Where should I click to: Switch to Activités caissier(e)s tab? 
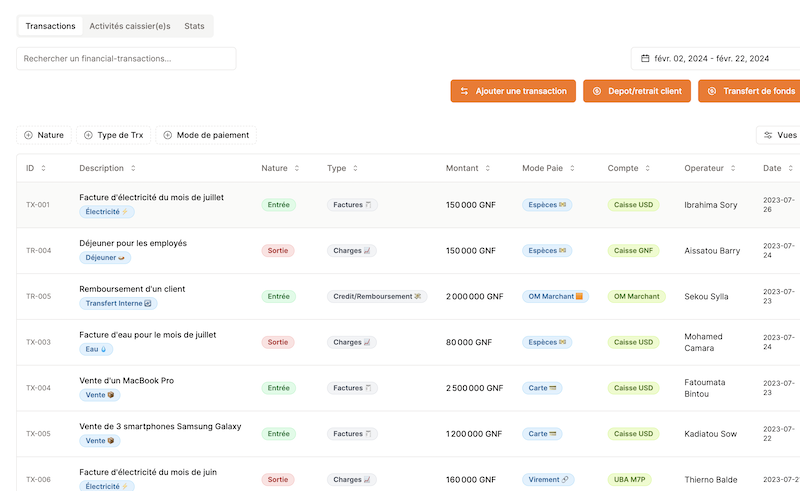tap(129, 26)
